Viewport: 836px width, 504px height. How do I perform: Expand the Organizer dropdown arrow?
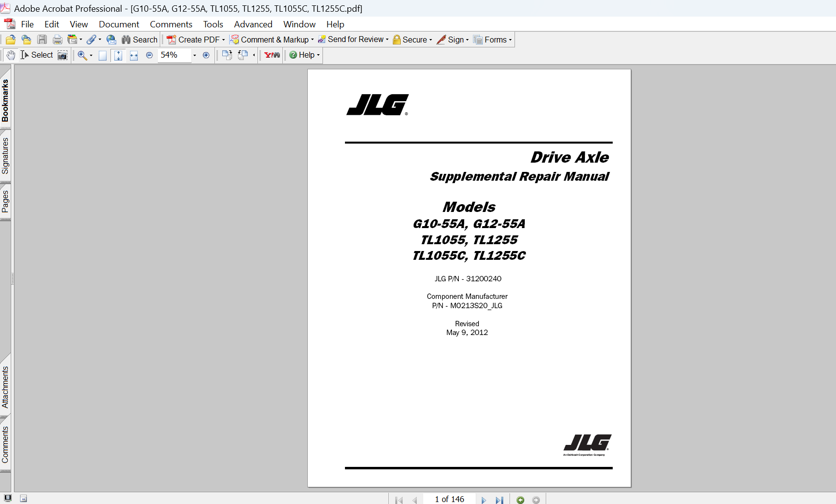pos(81,40)
